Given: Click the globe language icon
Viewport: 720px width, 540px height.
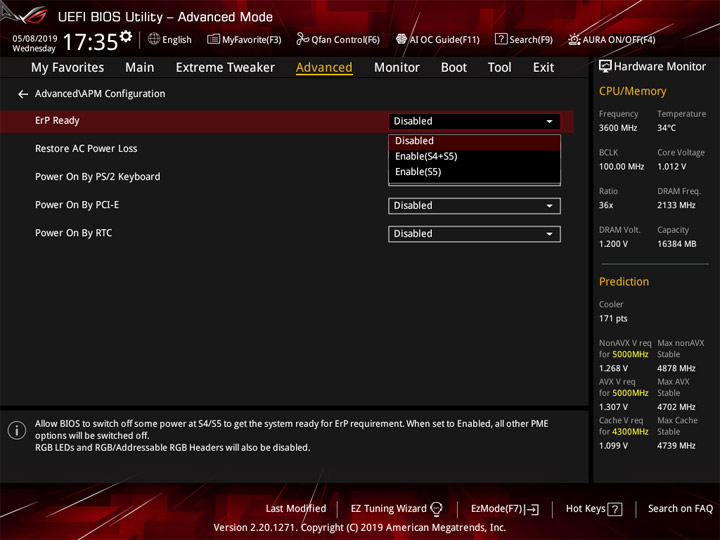Looking at the screenshot, I should (x=154, y=39).
